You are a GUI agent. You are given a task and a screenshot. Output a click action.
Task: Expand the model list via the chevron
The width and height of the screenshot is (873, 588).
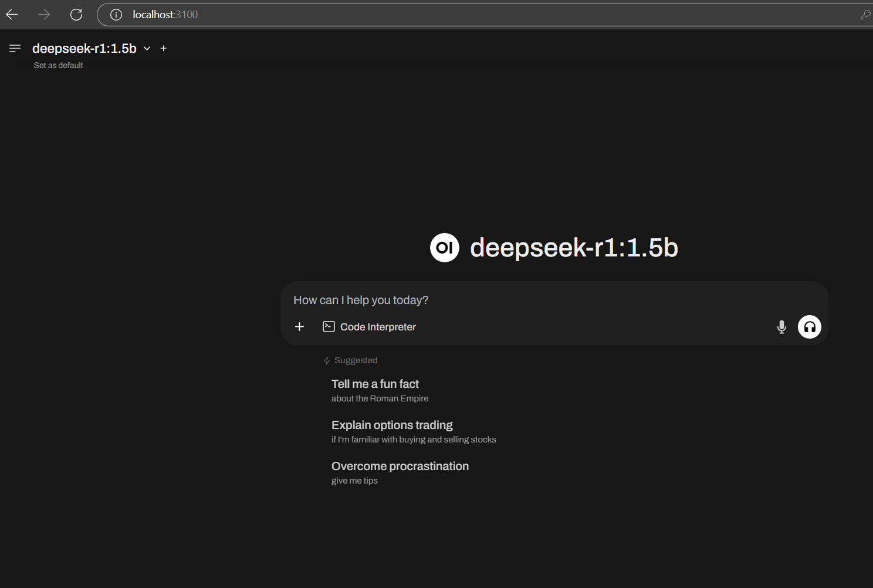click(146, 49)
